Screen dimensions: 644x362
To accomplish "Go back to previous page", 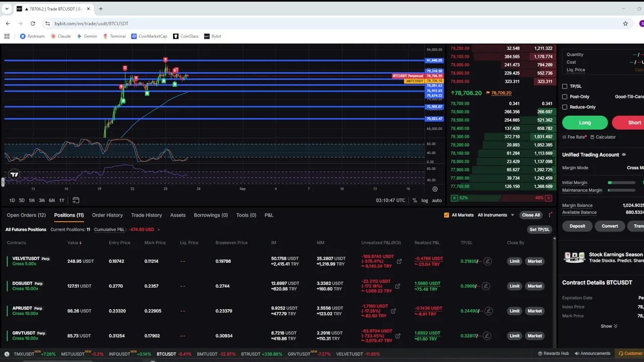I will [x=8, y=23].
